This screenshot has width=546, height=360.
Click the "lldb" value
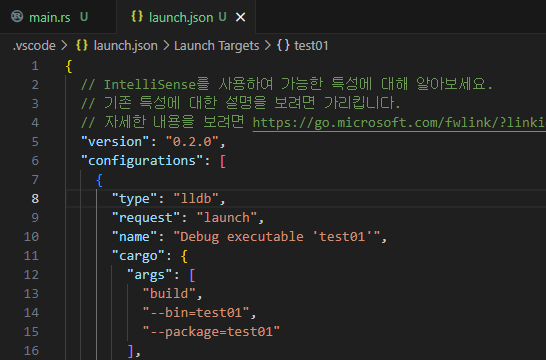[196, 199]
